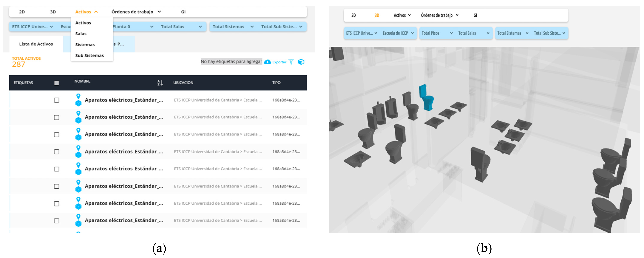Click first asset's location pin icon
This screenshot has width=644, height=258.
(78, 96)
